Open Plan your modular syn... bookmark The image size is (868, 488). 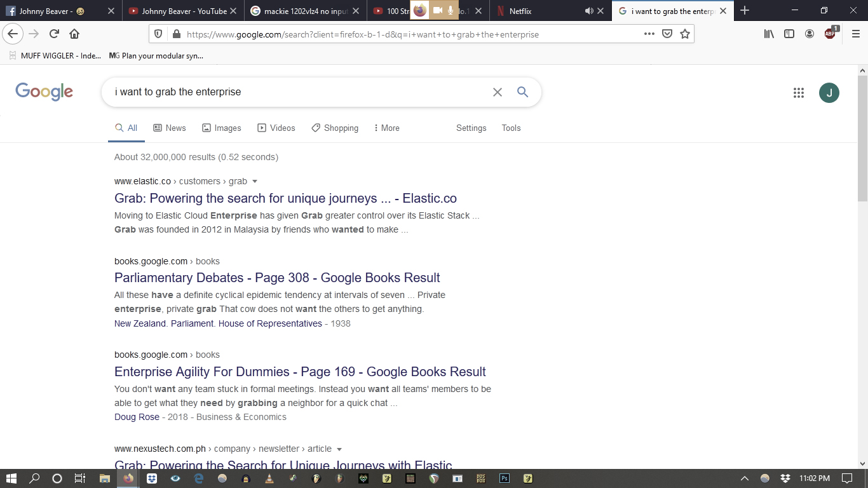(x=156, y=56)
